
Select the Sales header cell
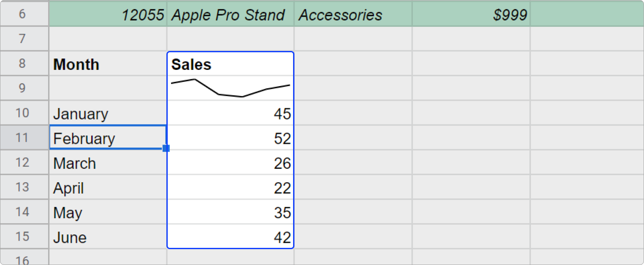[230, 64]
